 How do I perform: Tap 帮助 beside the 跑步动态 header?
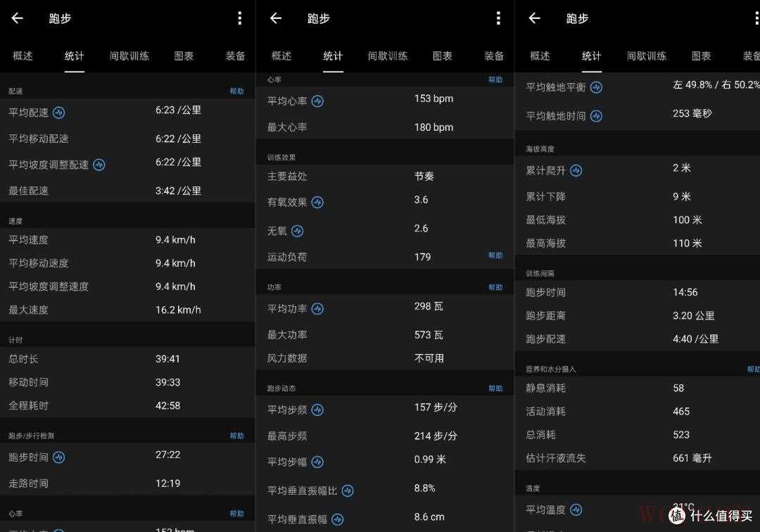pyautogui.click(x=495, y=388)
